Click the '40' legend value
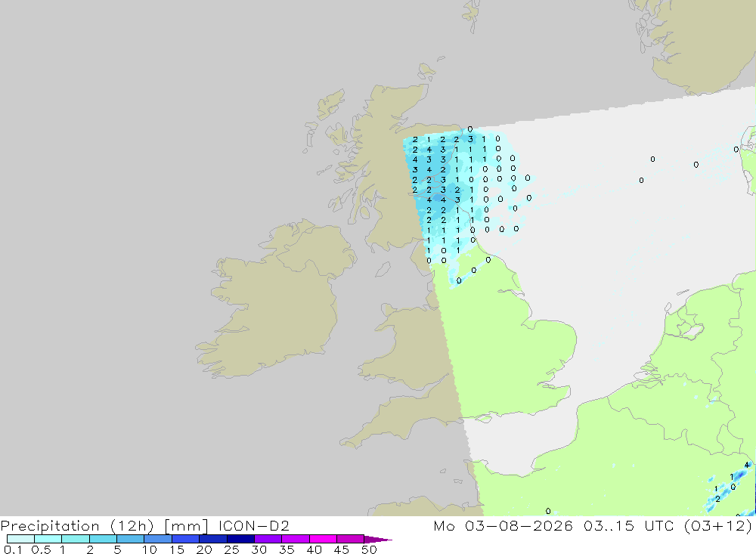756x554 pixels. click(314, 549)
